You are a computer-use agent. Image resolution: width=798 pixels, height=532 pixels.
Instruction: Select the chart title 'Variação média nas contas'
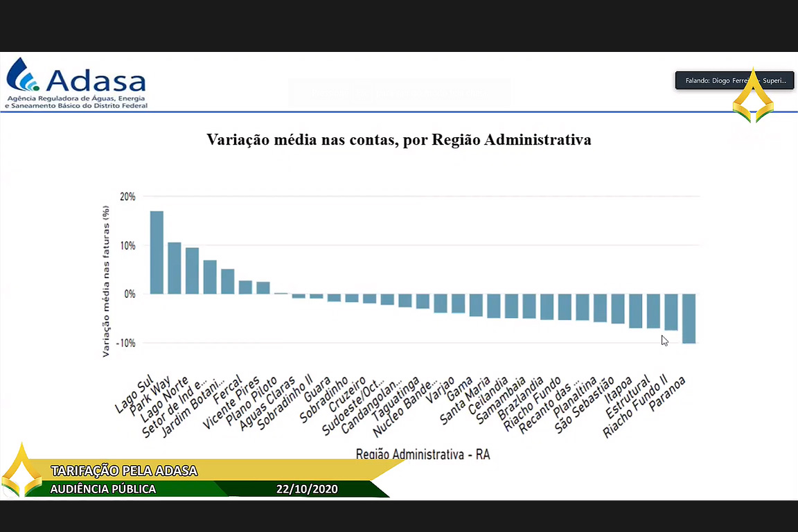click(x=398, y=139)
